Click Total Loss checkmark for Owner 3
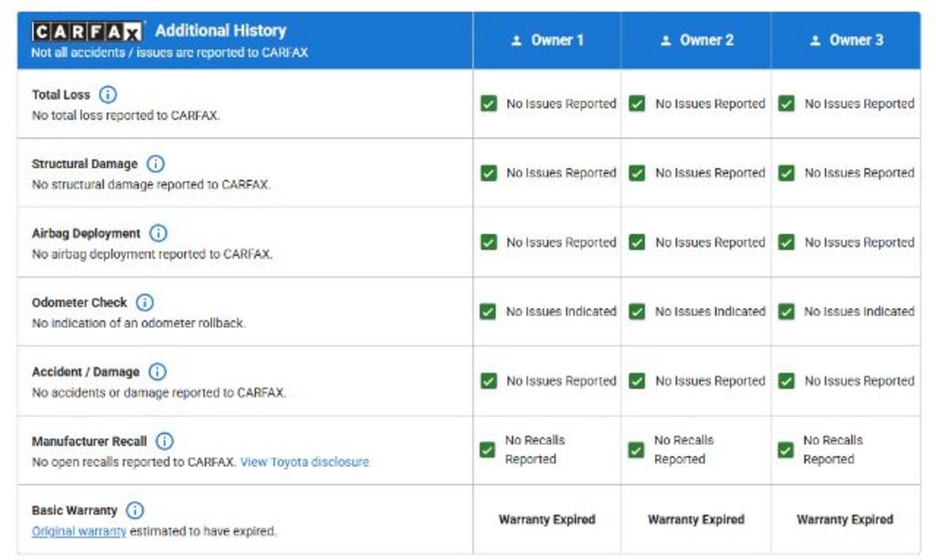The image size is (936, 560). pos(786,104)
